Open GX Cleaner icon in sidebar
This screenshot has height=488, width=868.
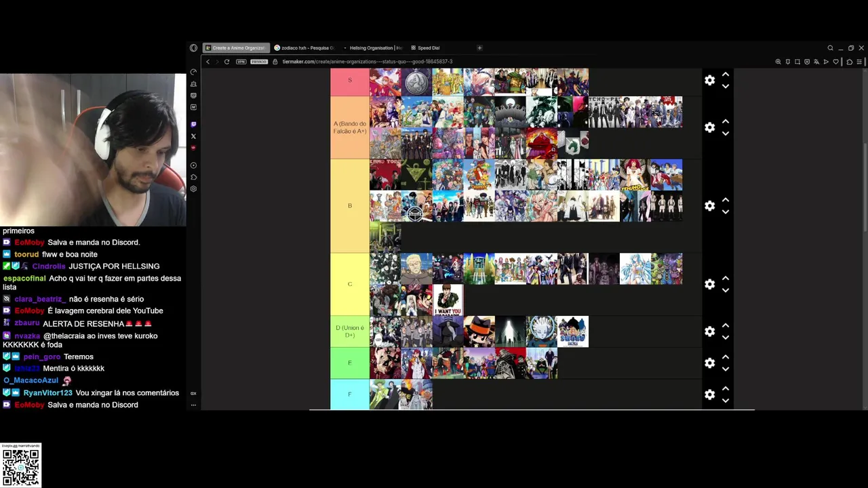pyautogui.click(x=193, y=84)
